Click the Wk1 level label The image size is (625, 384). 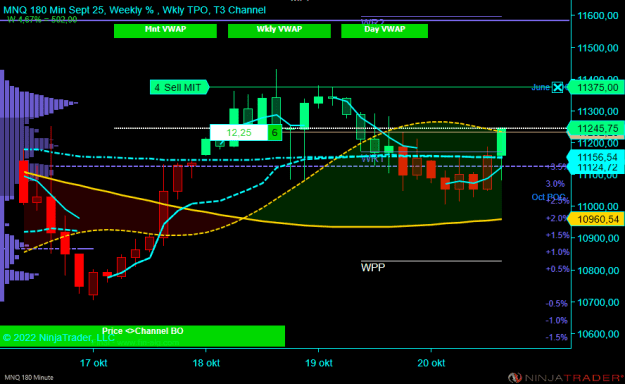pyautogui.click(x=373, y=159)
